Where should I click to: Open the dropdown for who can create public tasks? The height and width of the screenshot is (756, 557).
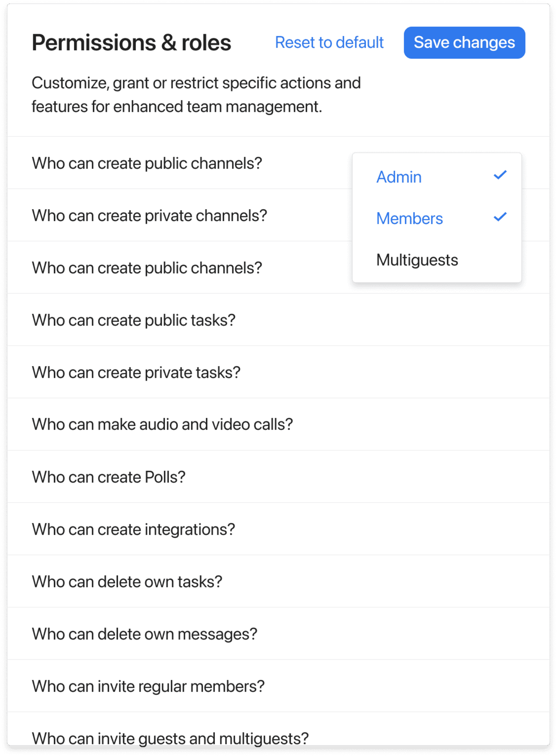point(134,319)
